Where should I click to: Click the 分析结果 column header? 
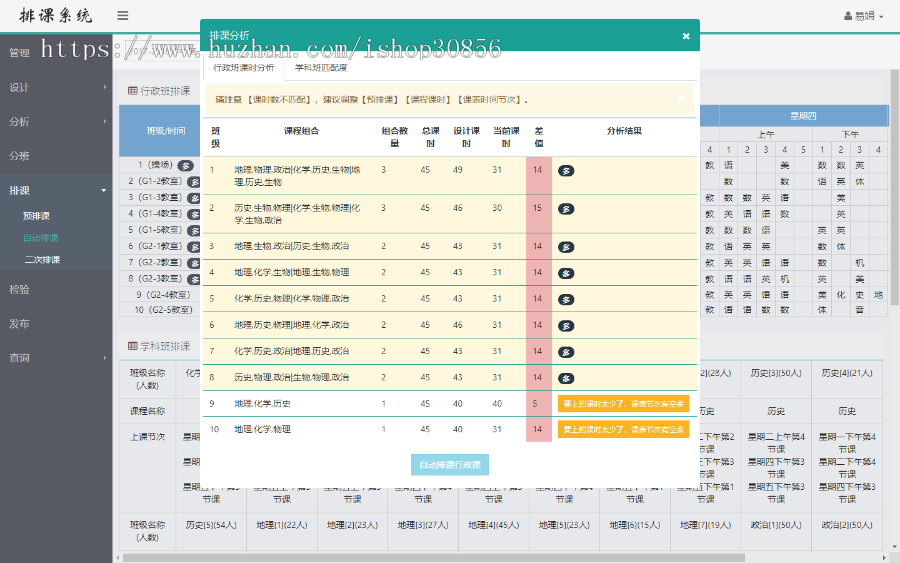[x=624, y=131]
